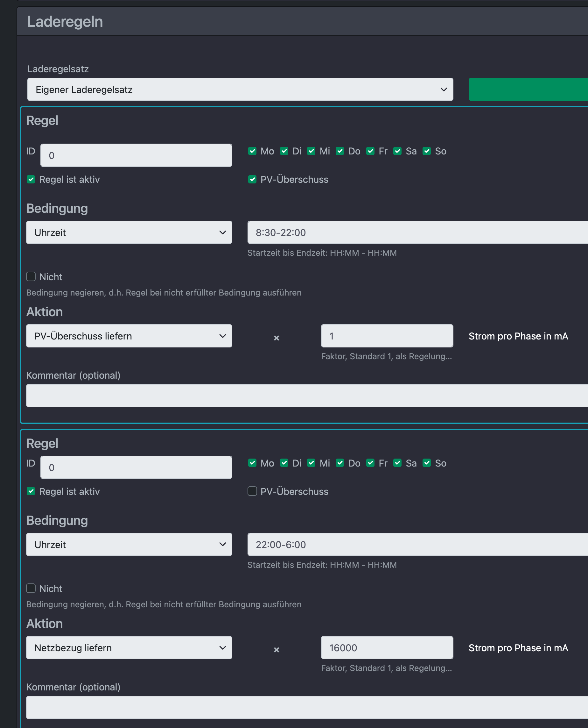Uncheck Mo in the first rule
Viewport: 588px width, 728px height.
(252, 151)
